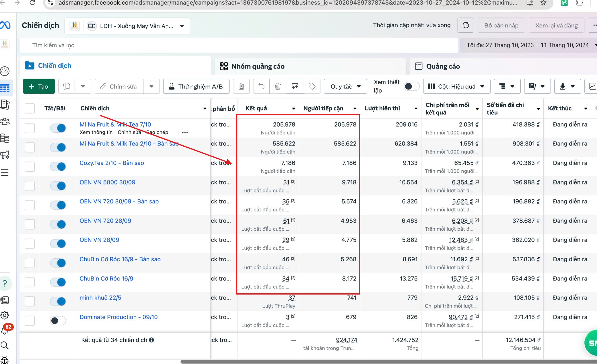The width and height of the screenshot is (597, 364).
Task: Toggle the Xem thiết lập switch
Action: [412, 86]
